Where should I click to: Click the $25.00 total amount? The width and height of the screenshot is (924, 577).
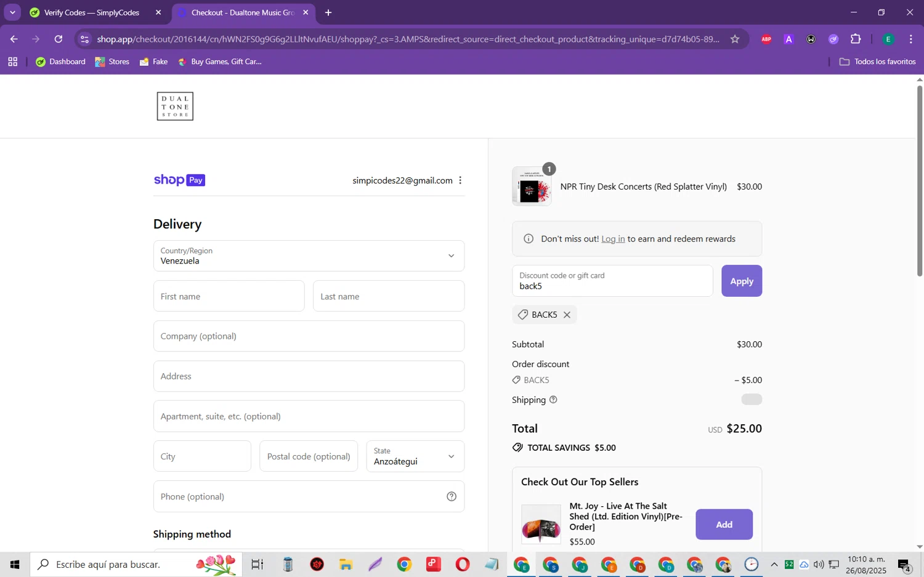(x=744, y=429)
